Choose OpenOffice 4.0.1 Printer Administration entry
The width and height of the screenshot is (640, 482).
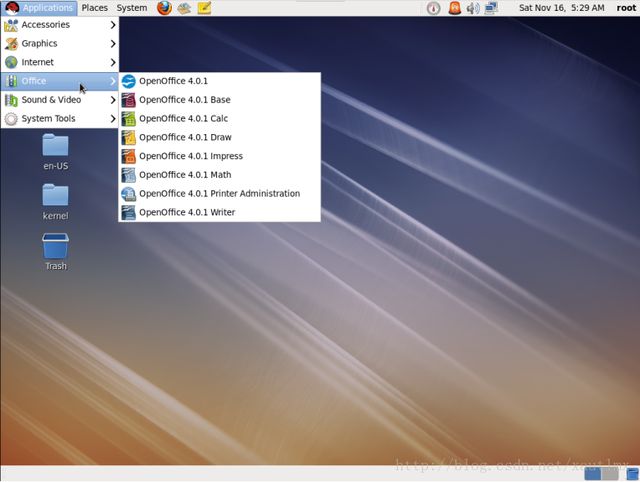[220, 194]
